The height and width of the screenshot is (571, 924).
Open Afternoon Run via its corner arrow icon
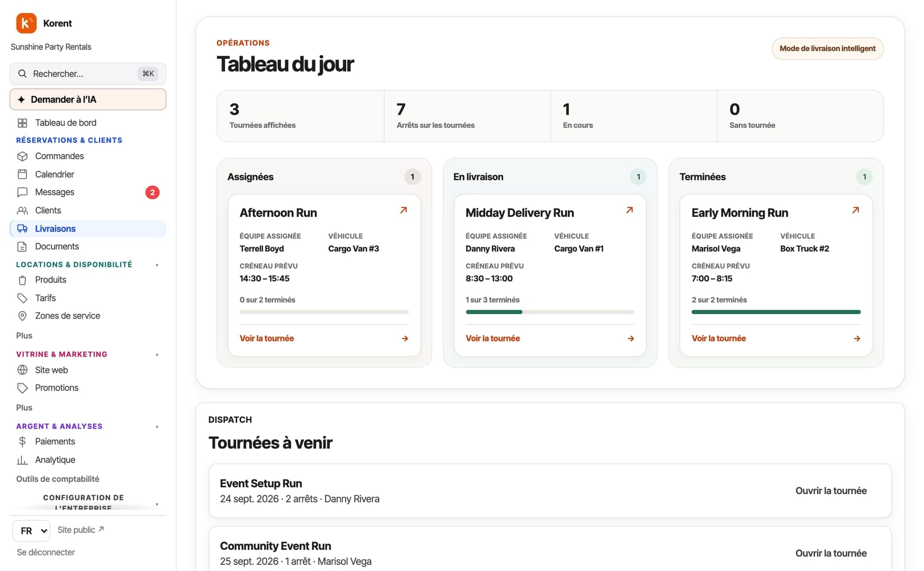point(404,210)
